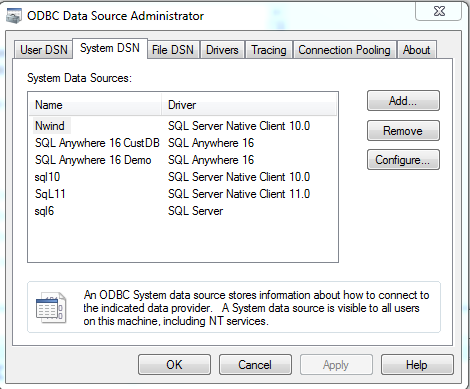Select the Drivers tab
The height and width of the screenshot is (389, 470).
(x=222, y=50)
